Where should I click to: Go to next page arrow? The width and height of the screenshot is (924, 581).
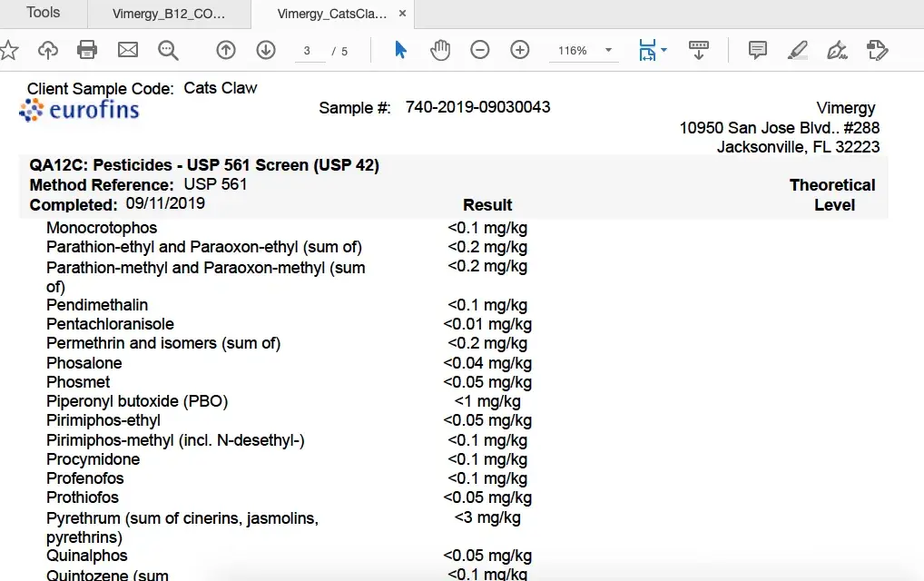pos(266,50)
